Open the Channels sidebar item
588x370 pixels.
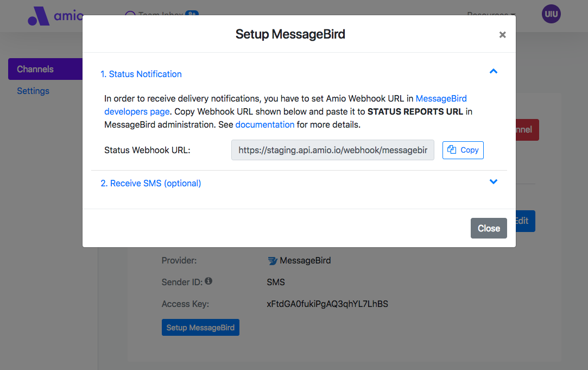click(x=46, y=69)
